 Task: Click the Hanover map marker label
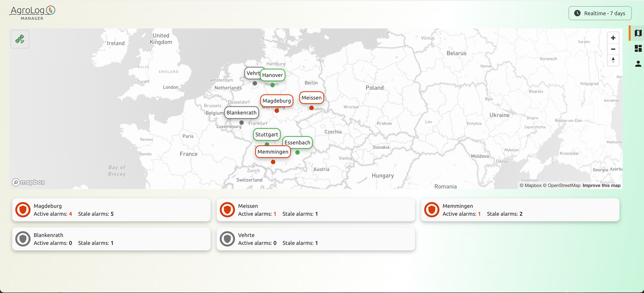coord(273,75)
